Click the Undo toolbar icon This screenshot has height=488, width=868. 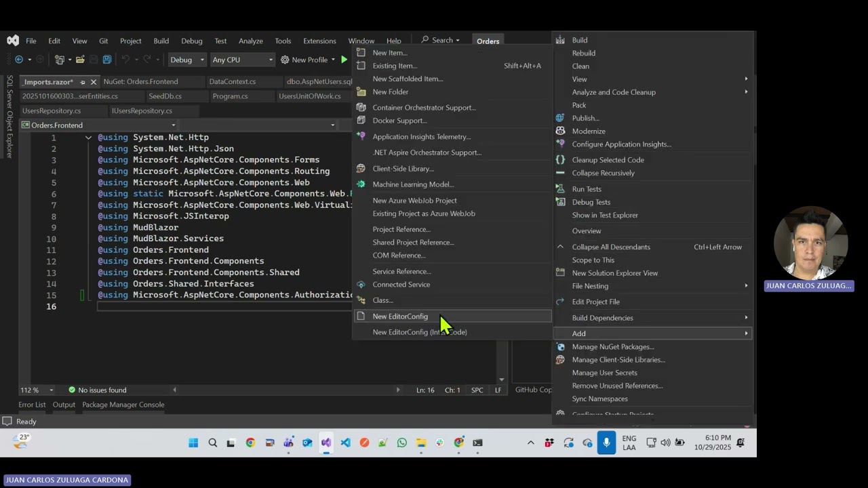pyautogui.click(x=125, y=60)
